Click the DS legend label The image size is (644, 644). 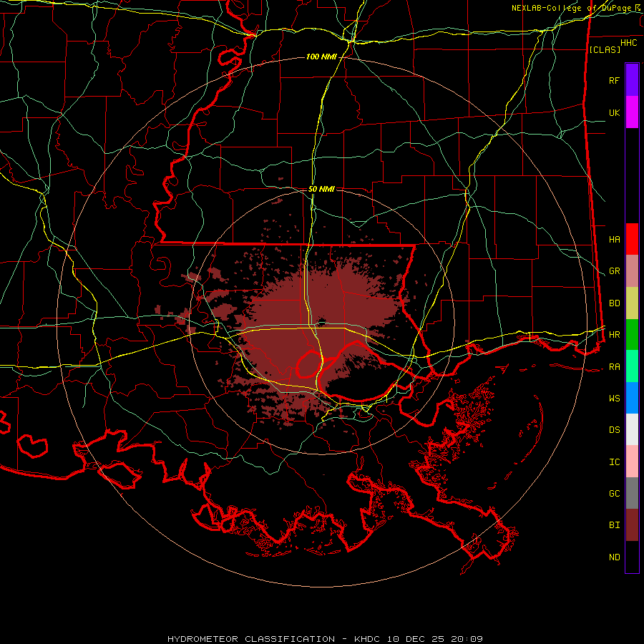614,430
